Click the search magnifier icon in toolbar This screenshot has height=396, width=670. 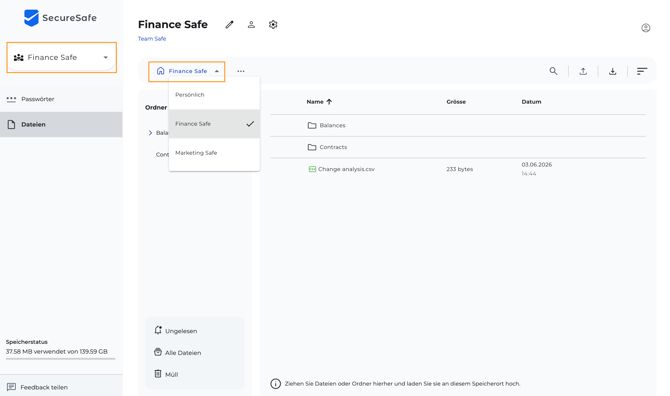(x=553, y=71)
